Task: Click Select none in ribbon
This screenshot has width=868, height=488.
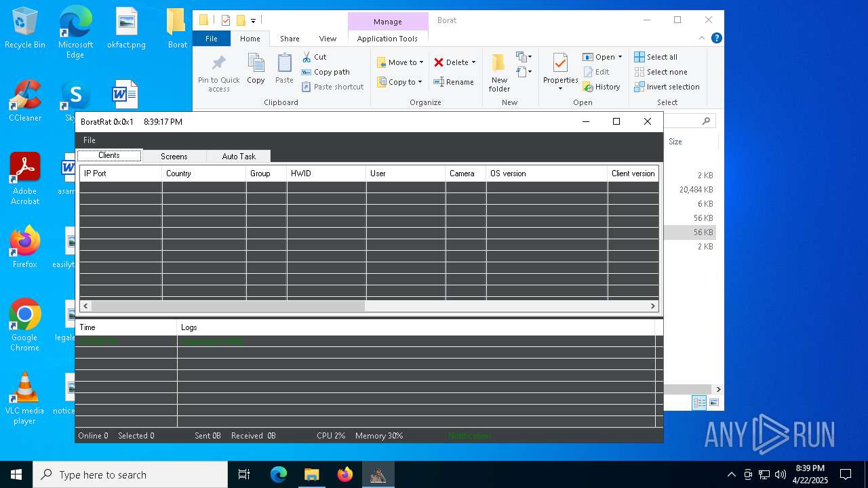Action: [x=660, y=72]
